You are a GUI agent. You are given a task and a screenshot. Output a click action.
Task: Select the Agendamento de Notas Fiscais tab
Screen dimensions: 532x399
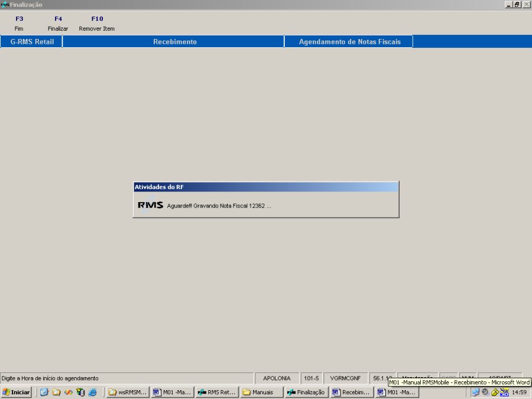tap(349, 41)
